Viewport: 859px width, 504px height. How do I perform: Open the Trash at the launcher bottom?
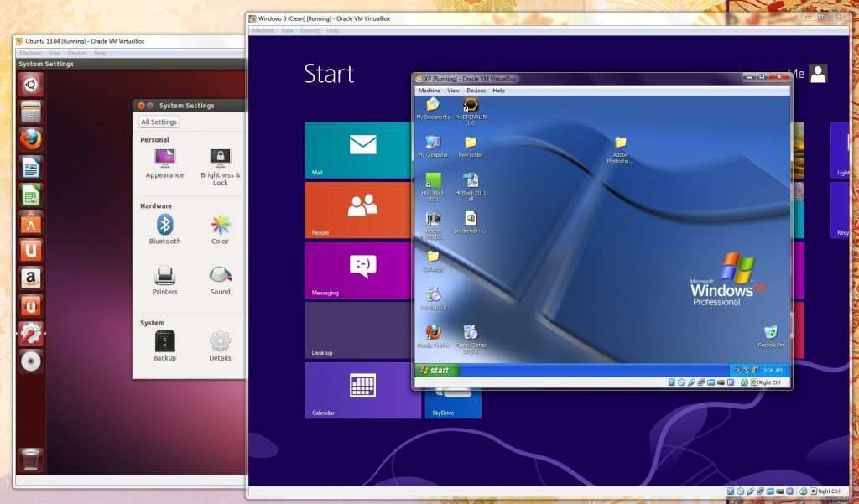click(31, 459)
